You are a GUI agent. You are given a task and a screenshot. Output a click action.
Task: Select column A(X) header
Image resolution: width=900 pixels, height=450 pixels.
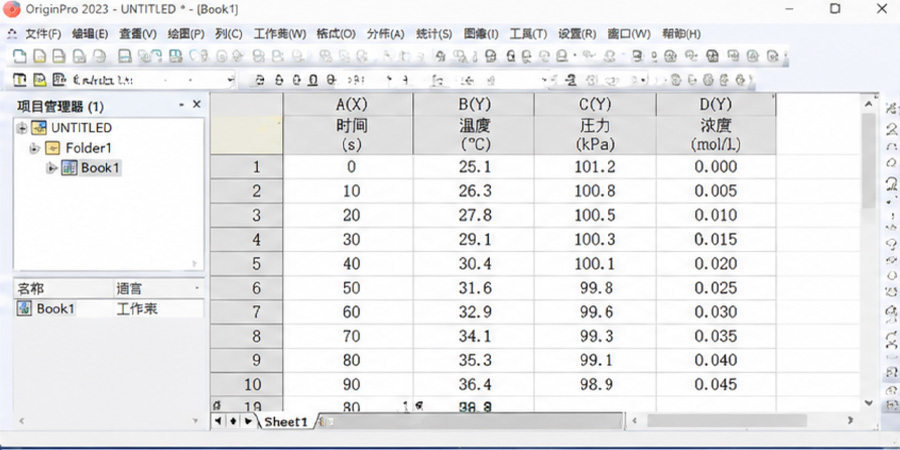348,104
